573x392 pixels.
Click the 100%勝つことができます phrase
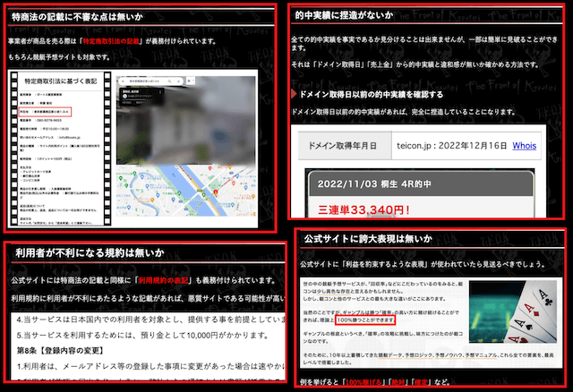(365, 320)
